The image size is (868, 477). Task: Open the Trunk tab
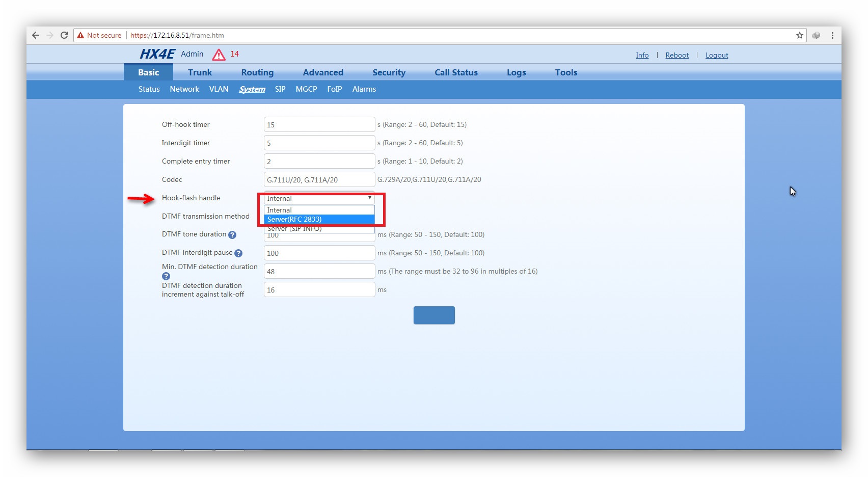coord(200,72)
